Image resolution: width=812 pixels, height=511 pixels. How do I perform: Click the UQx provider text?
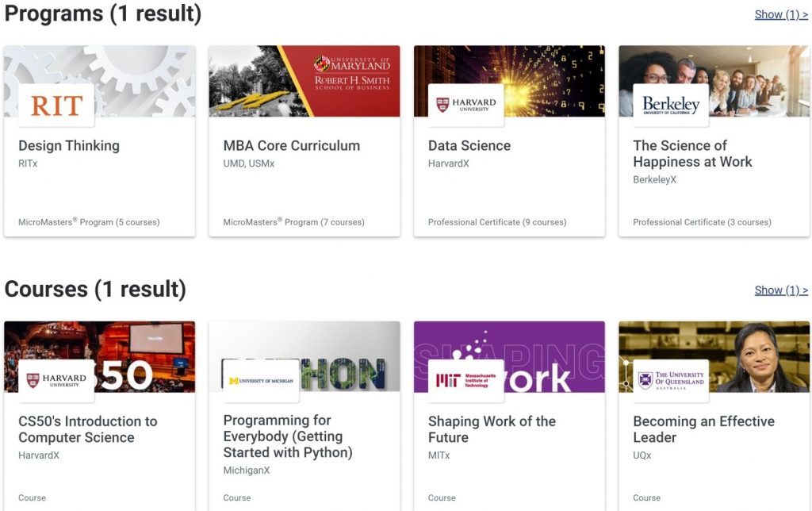pos(642,455)
